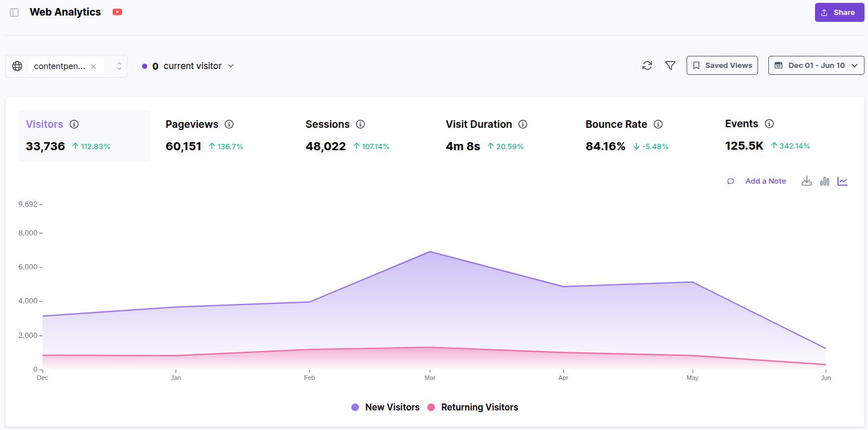This screenshot has height=430, width=868.
Task: Click the 136.7% pageviews change
Action: 226,147
